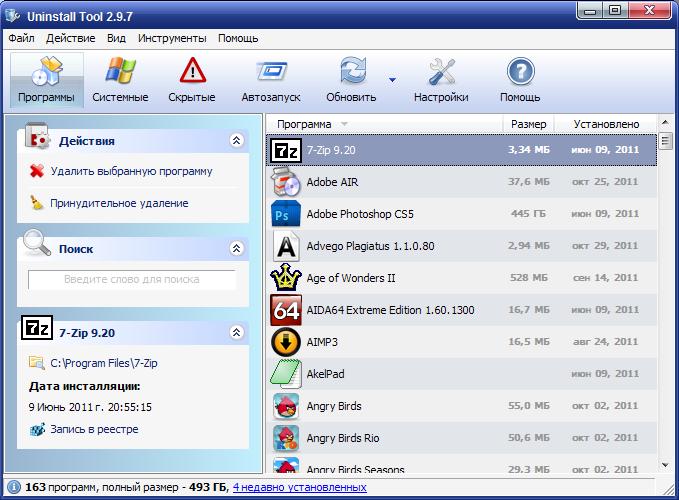
Task: Click the search field in Поиск
Action: (132, 280)
